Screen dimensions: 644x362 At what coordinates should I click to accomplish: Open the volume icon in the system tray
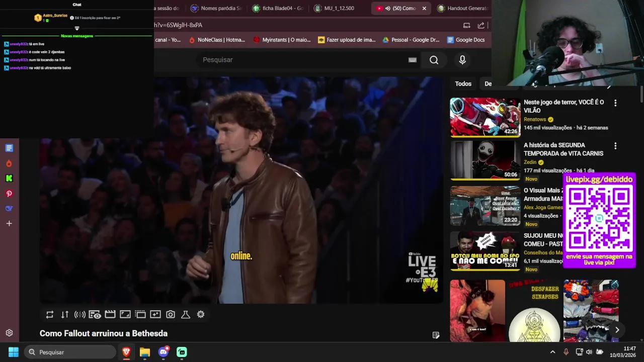(589, 352)
